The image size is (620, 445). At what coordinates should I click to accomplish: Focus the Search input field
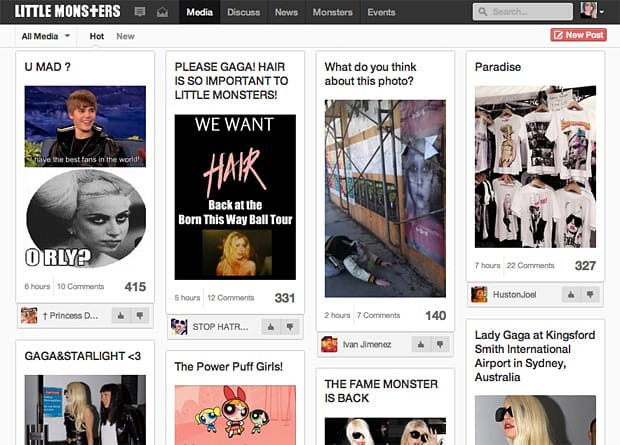522,12
